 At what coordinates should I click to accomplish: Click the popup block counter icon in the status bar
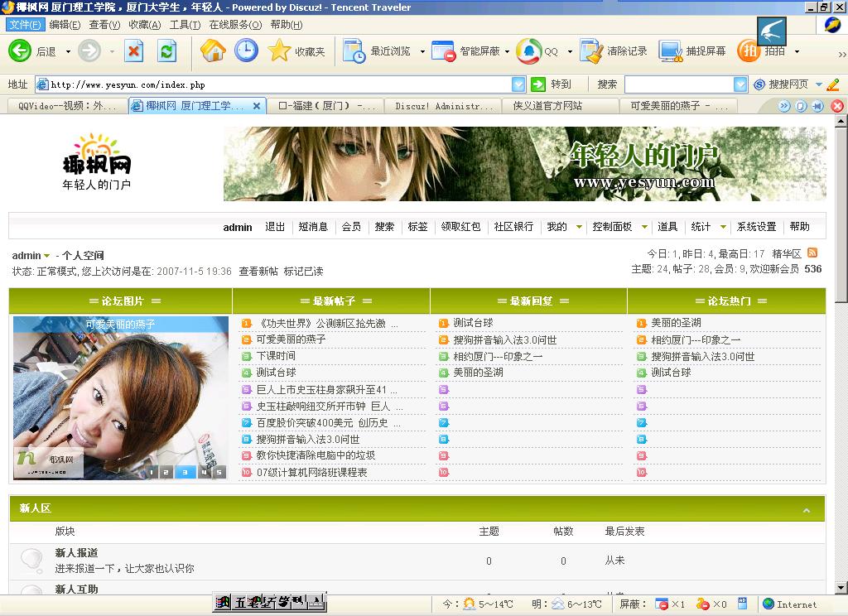[662, 604]
